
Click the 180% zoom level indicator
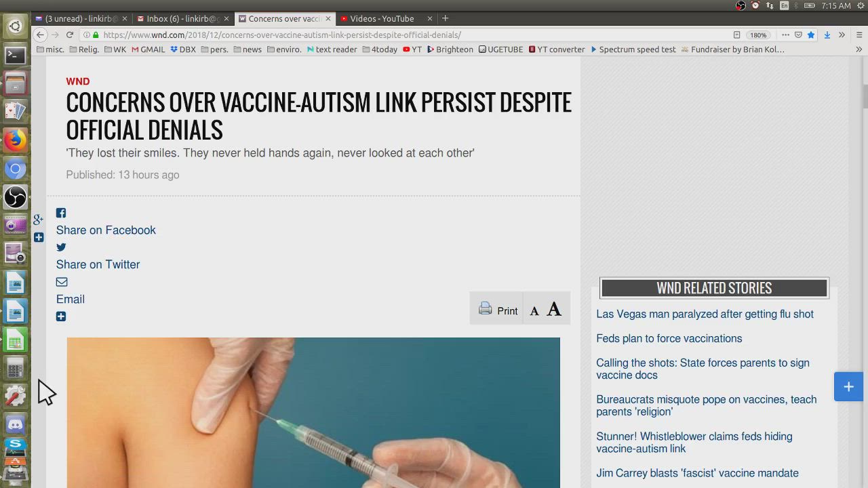point(758,35)
